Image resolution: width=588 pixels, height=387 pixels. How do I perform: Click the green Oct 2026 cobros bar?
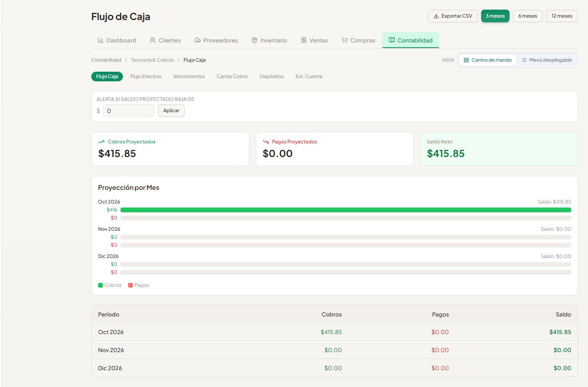[x=346, y=210]
